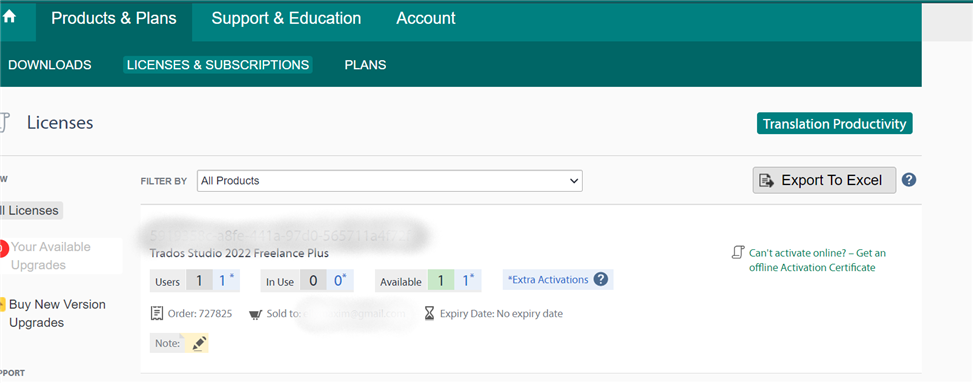This screenshot has width=973, height=383.
Task: Go to the home icon
Action: pos(9,17)
